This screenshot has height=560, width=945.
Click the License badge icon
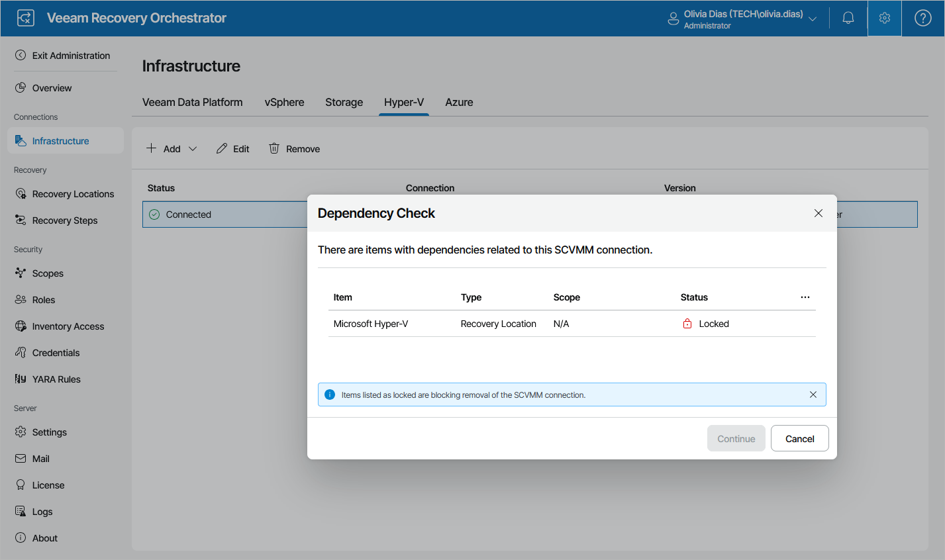21,485
